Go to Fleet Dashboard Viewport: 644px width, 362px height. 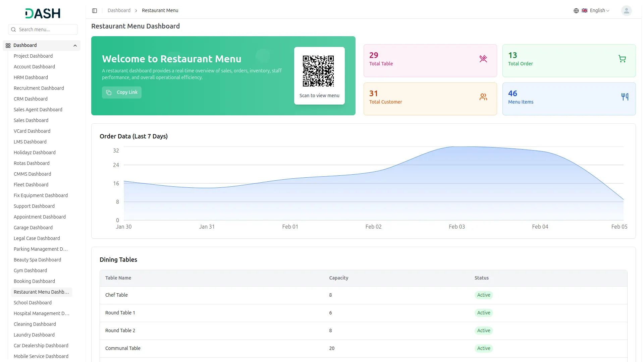pos(31,185)
